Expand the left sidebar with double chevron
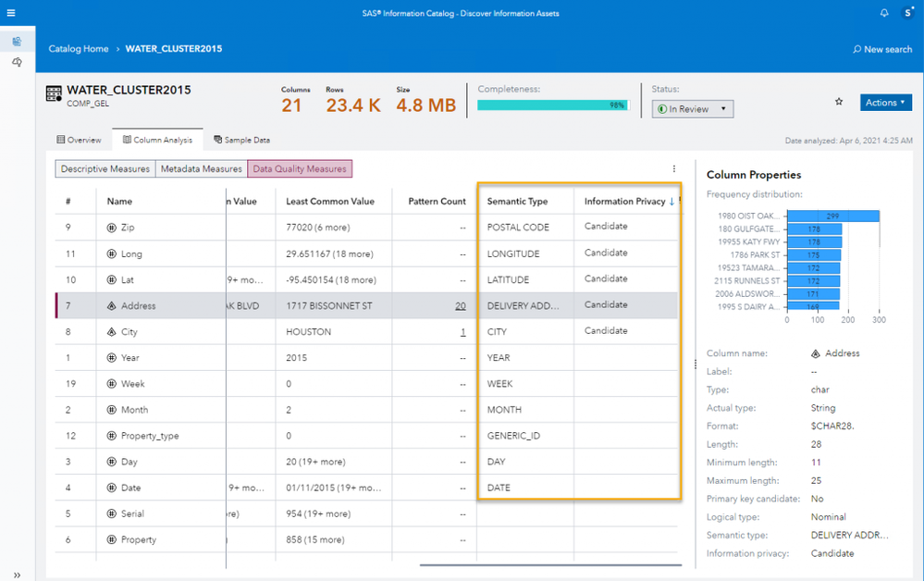924x581 pixels. tap(17, 575)
